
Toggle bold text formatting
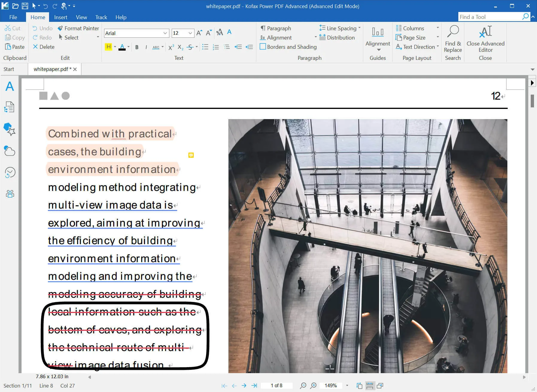pyautogui.click(x=137, y=47)
